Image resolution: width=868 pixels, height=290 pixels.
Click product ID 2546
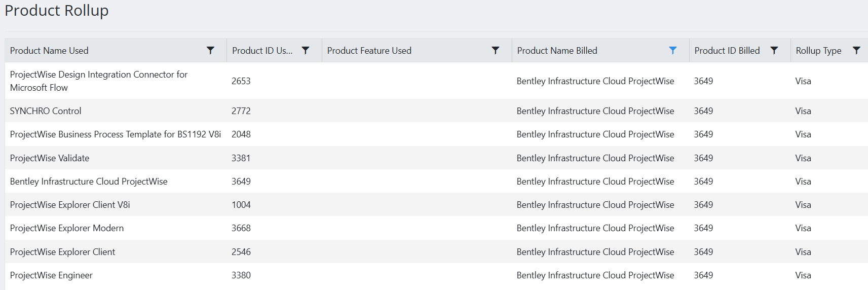click(x=241, y=252)
